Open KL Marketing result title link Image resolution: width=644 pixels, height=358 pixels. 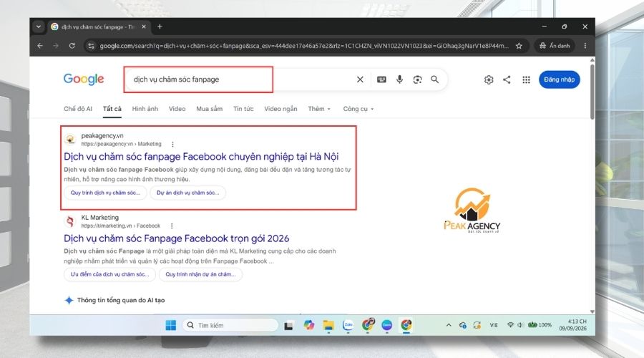coord(176,238)
